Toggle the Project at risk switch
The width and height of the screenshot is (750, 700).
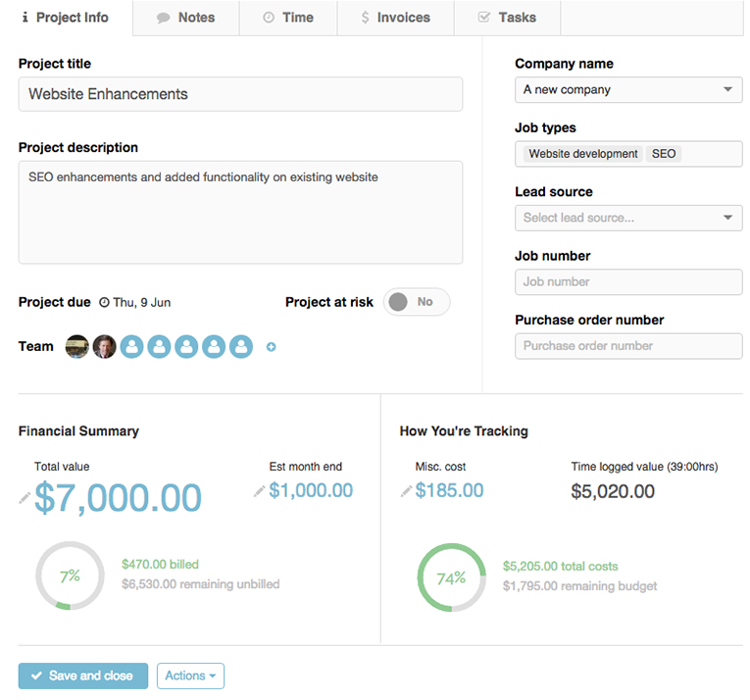[x=417, y=302]
